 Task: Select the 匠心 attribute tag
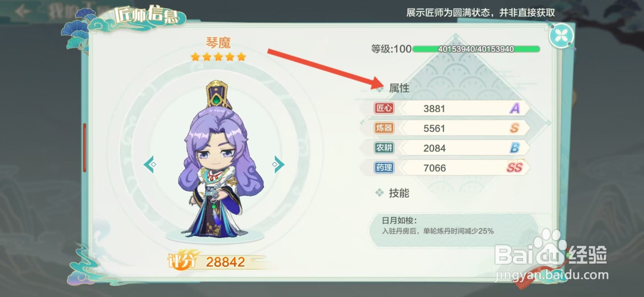tap(384, 108)
